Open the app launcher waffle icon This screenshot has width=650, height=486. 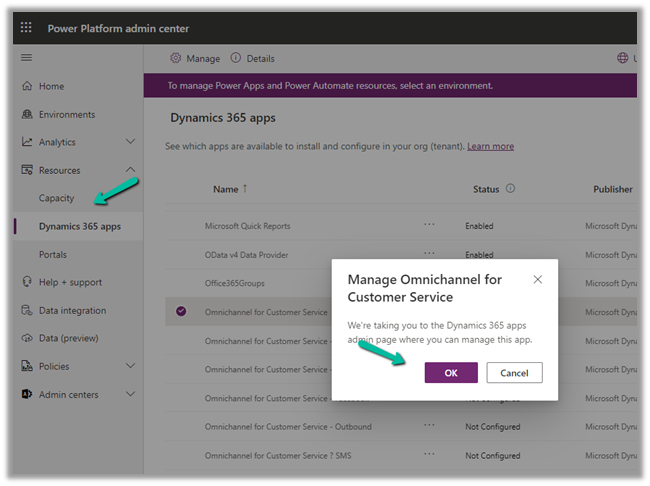[x=27, y=29]
